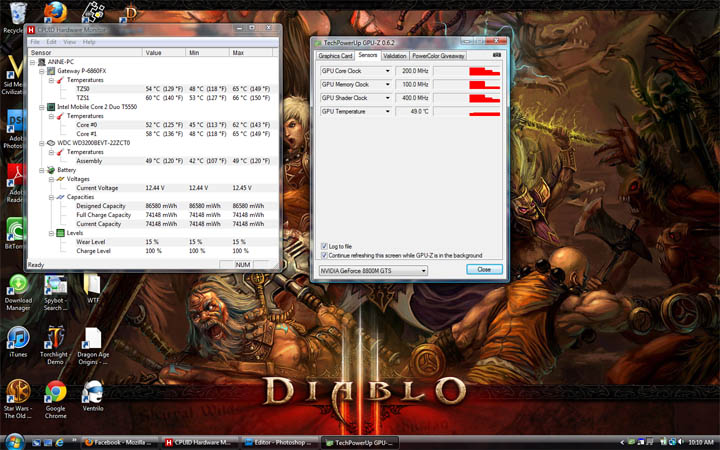Click the Internet Explorer quick launch icon
The width and height of the screenshot is (720, 450).
pos(59,443)
